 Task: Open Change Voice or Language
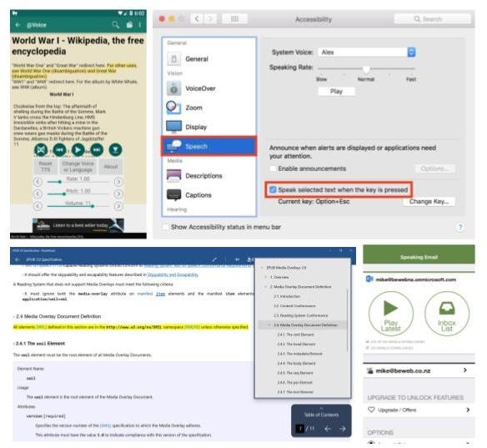pos(78,167)
